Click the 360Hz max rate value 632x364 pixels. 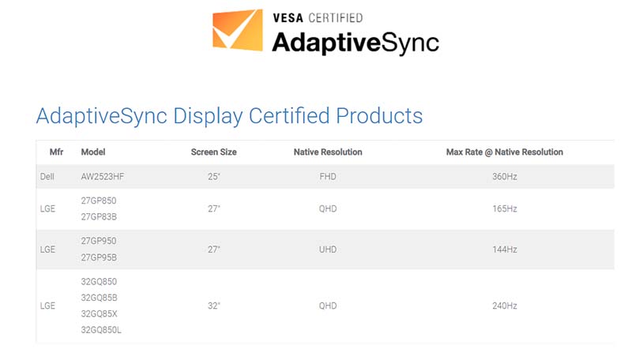pyautogui.click(x=504, y=177)
